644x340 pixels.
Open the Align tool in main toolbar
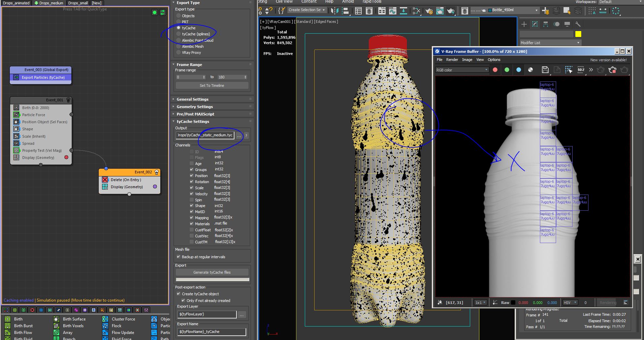345,11
